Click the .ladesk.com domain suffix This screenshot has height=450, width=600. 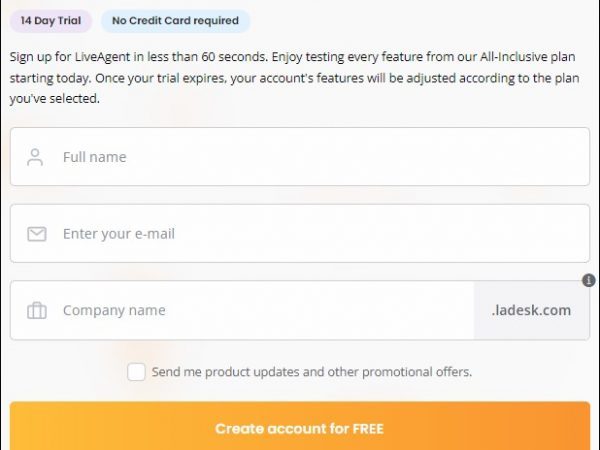pos(531,310)
